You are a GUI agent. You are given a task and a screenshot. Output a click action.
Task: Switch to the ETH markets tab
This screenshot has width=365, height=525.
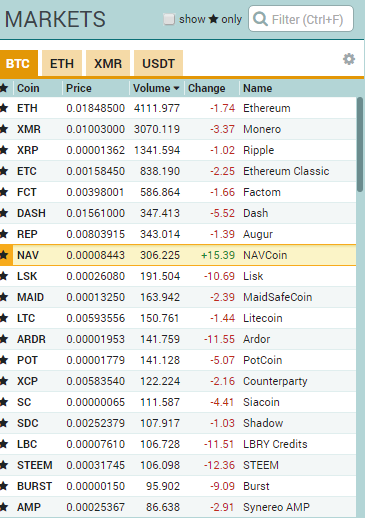pos(62,63)
